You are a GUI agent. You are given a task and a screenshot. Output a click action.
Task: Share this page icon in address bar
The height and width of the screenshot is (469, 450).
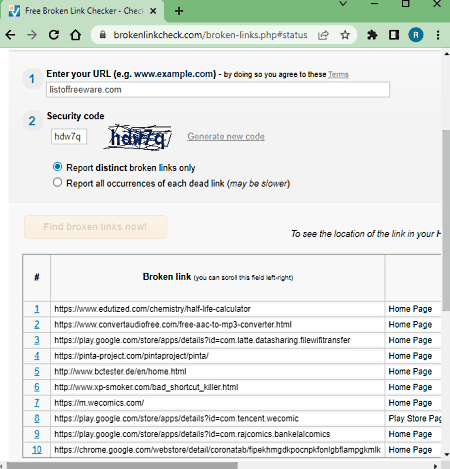coord(323,35)
